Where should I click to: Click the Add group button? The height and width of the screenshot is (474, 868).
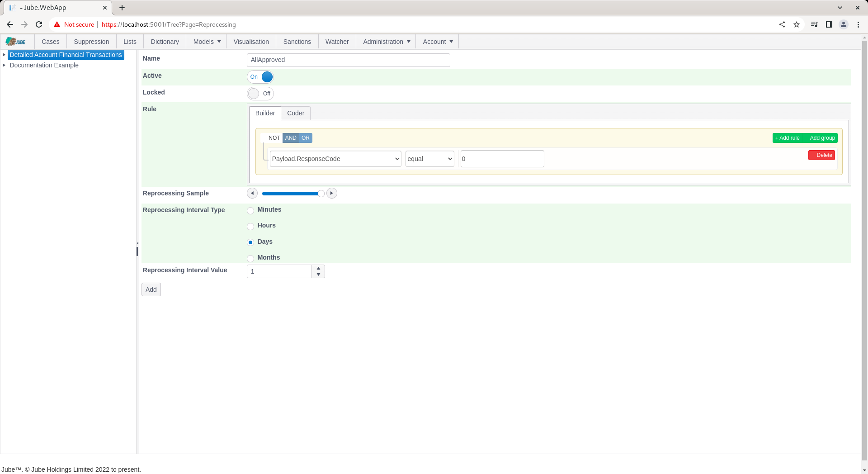tap(821, 138)
